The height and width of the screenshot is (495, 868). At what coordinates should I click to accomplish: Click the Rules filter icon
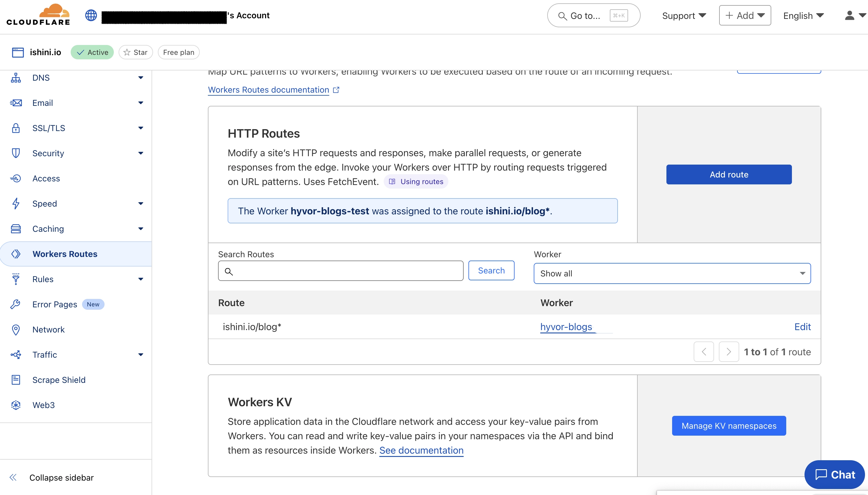click(16, 279)
